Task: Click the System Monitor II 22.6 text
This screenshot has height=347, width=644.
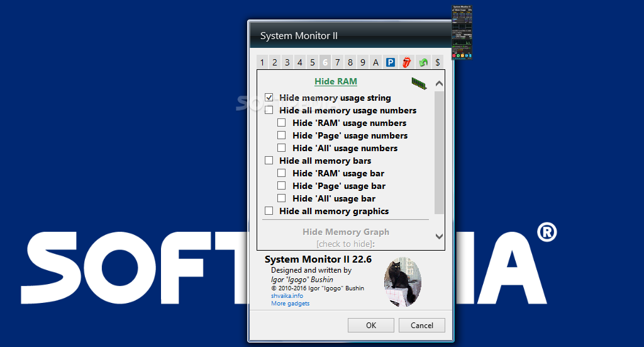Action: click(318, 259)
